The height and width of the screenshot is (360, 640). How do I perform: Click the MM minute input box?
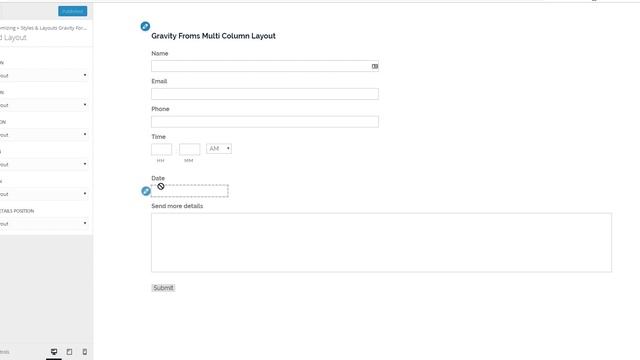click(x=189, y=149)
